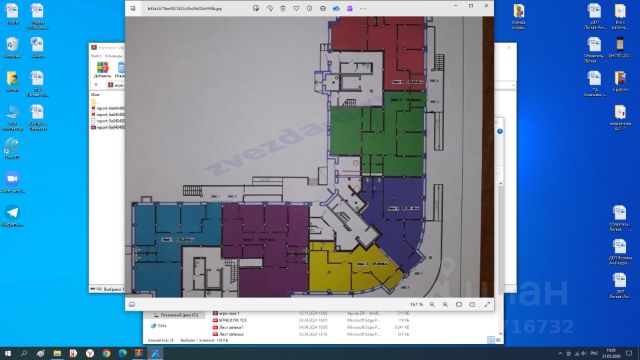
Task: Open the Файл menu in archive window
Action: pos(96,56)
